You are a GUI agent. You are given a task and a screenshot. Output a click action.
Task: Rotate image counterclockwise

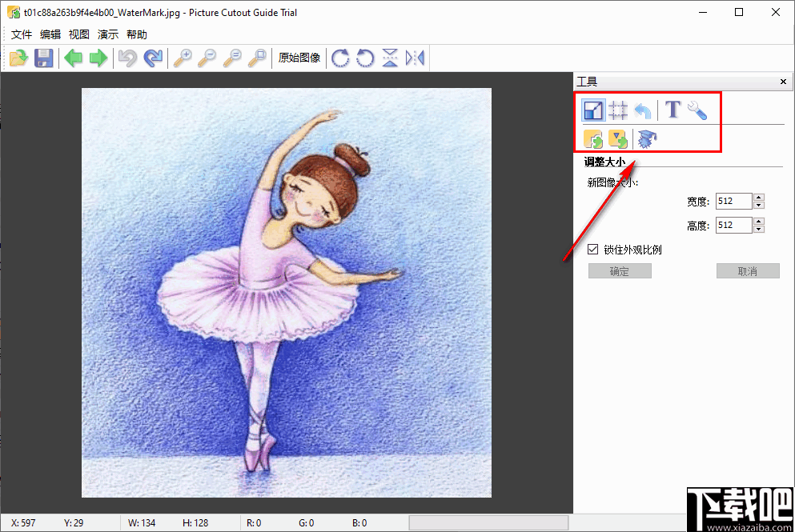[365, 58]
